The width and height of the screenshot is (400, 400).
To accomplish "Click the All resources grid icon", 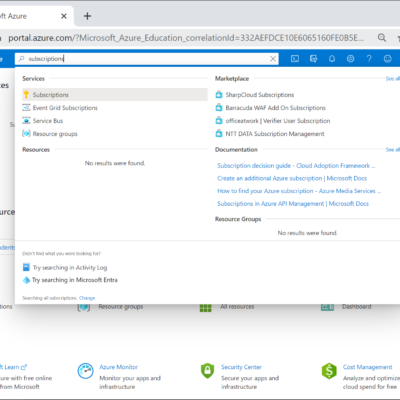I will (206, 308).
